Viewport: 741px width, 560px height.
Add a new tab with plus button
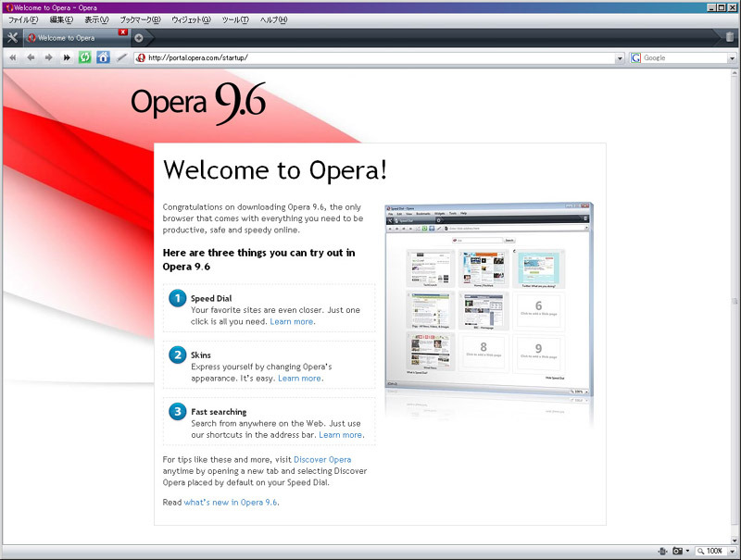(139, 38)
